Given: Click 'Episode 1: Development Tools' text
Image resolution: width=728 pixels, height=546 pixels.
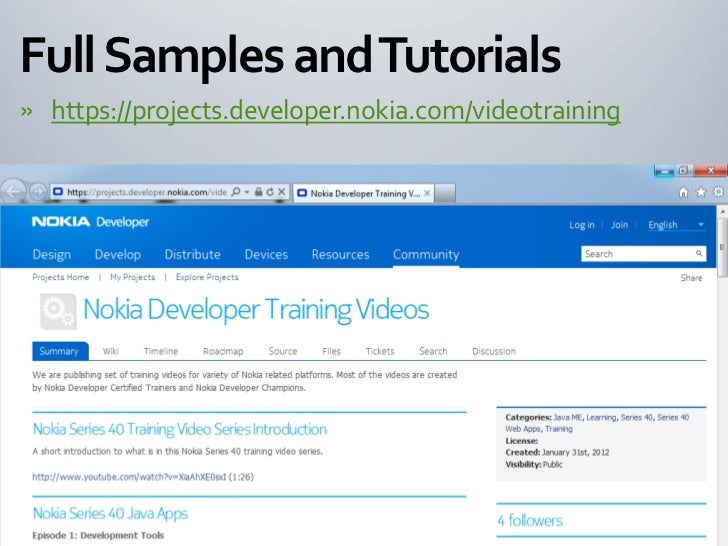Looking at the screenshot, I should coord(98,535).
